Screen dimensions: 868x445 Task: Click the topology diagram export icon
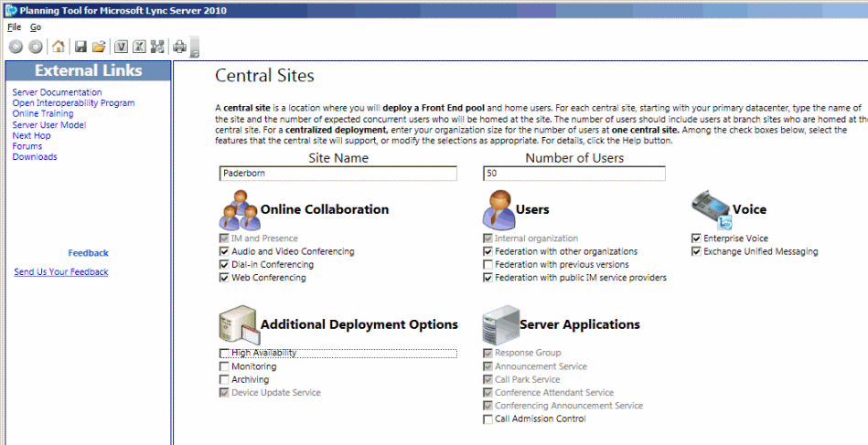(x=157, y=47)
